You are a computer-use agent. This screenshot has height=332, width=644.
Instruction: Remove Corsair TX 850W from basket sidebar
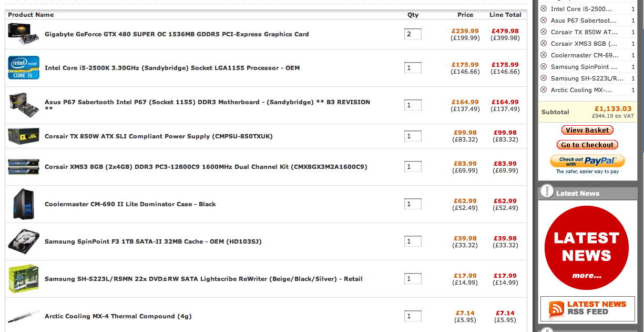click(x=544, y=32)
